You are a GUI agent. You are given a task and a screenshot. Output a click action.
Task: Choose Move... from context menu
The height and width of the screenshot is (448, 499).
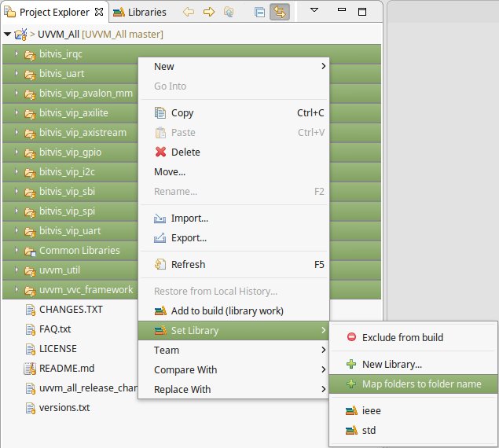[x=233, y=171]
